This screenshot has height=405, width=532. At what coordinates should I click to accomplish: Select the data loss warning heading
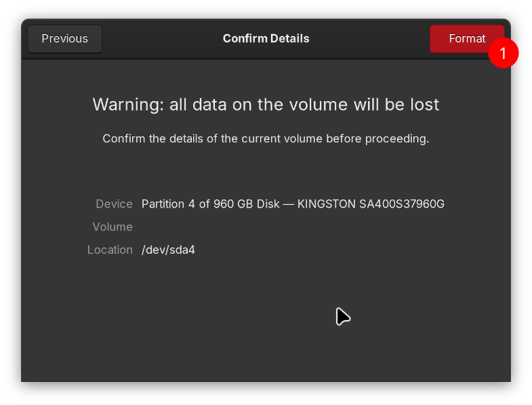tap(266, 104)
